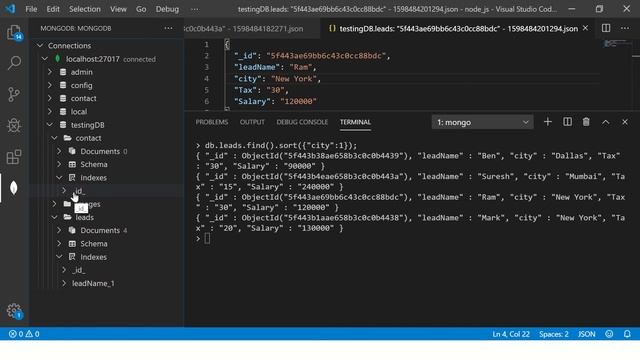Select Schema under leads collection

tap(94, 243)
